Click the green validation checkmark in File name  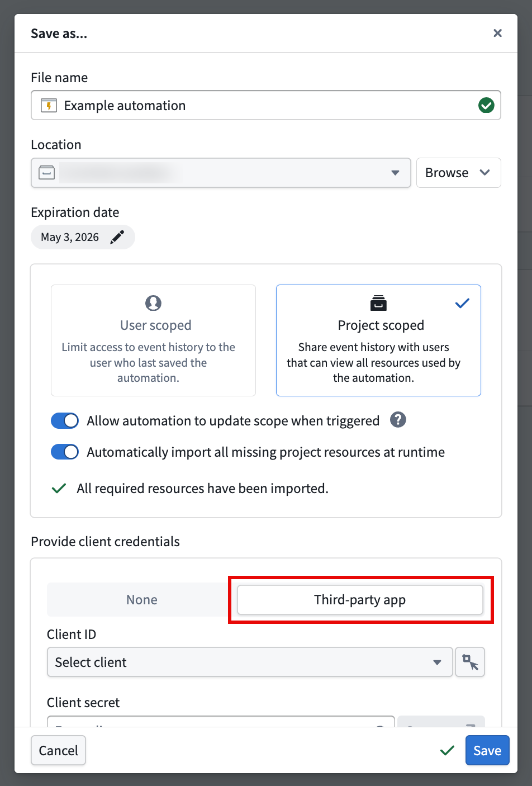[x=486, y=105]
